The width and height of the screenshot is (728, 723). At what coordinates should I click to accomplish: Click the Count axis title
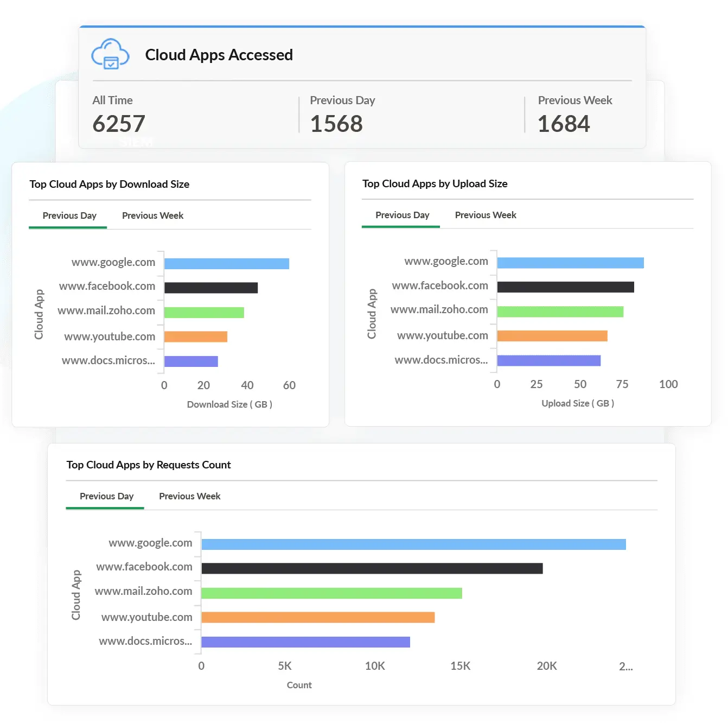click(x=299, y=685)
